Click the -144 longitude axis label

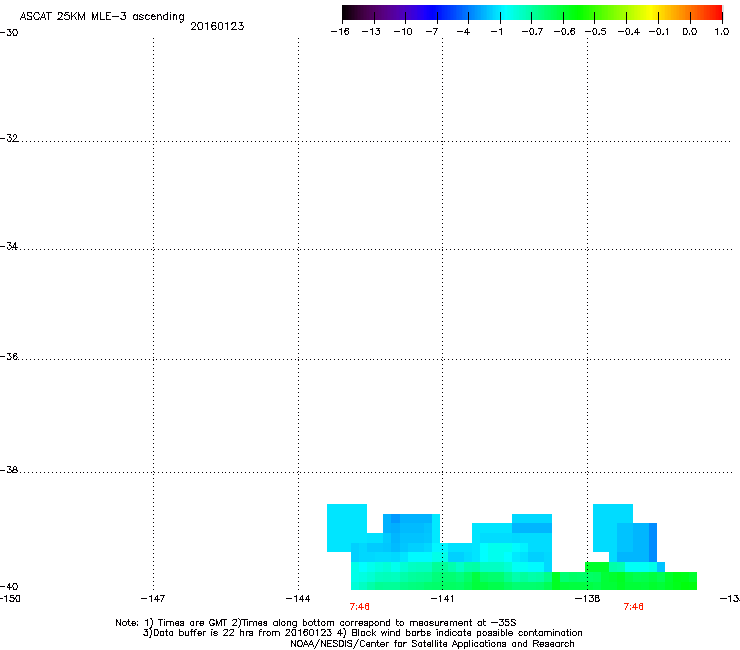pyautogui.click(x=298, y=599)
